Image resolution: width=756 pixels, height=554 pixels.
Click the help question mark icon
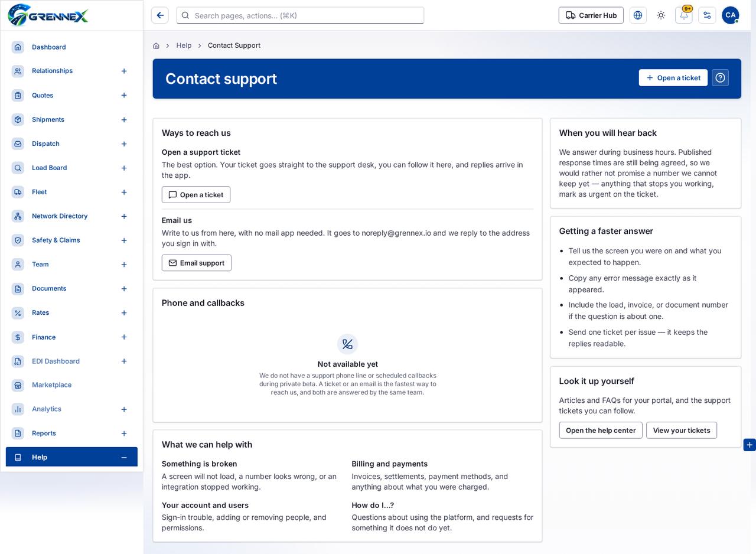720,78
